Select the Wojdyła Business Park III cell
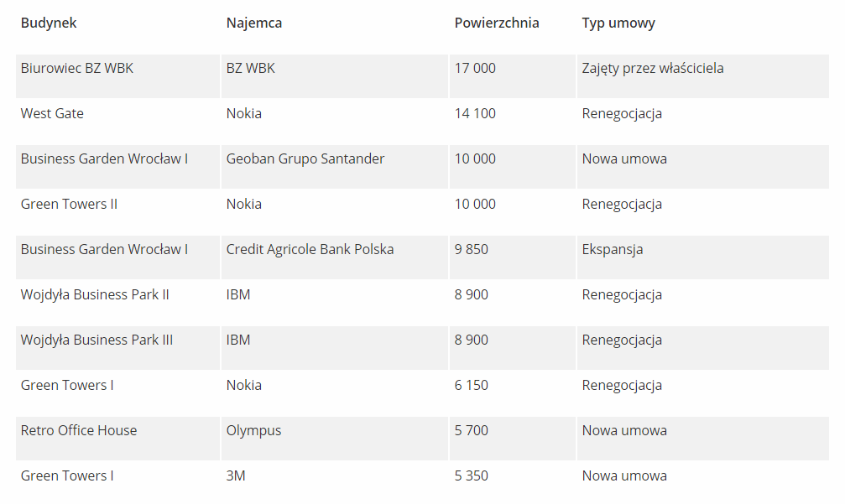845x504 pixels. click(x=97, y=340)
